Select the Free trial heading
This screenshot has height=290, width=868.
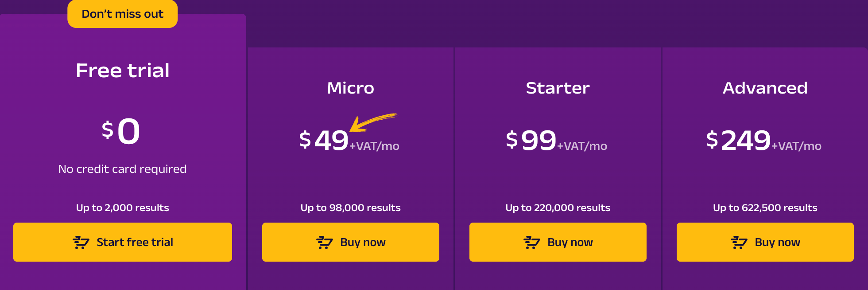coord(123,71)
